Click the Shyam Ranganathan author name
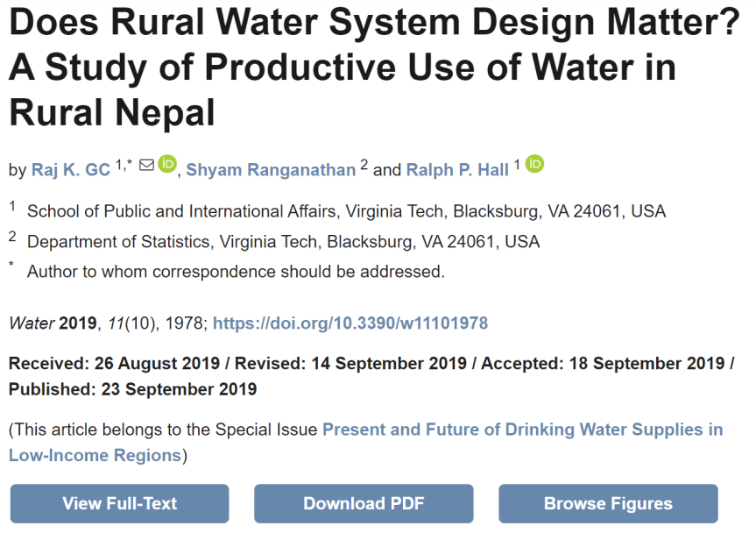The image size is (756, 533). (271, 170)
